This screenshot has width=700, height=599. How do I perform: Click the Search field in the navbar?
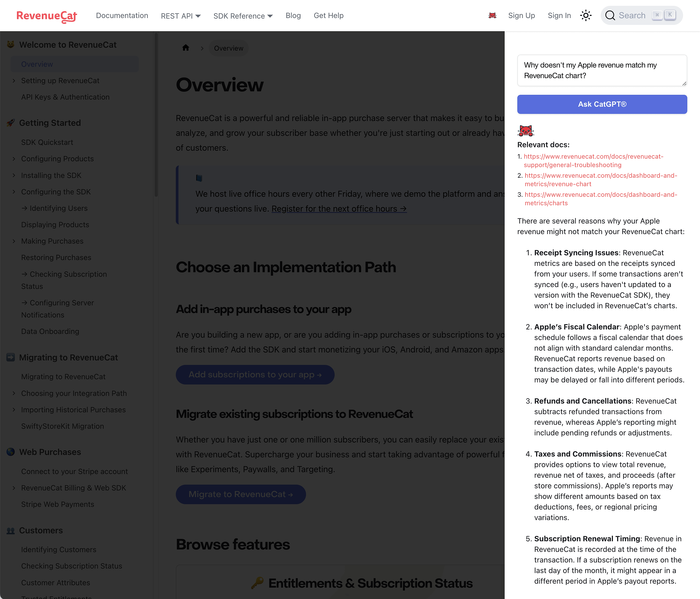pyautogui.click(x=641, y=16)
